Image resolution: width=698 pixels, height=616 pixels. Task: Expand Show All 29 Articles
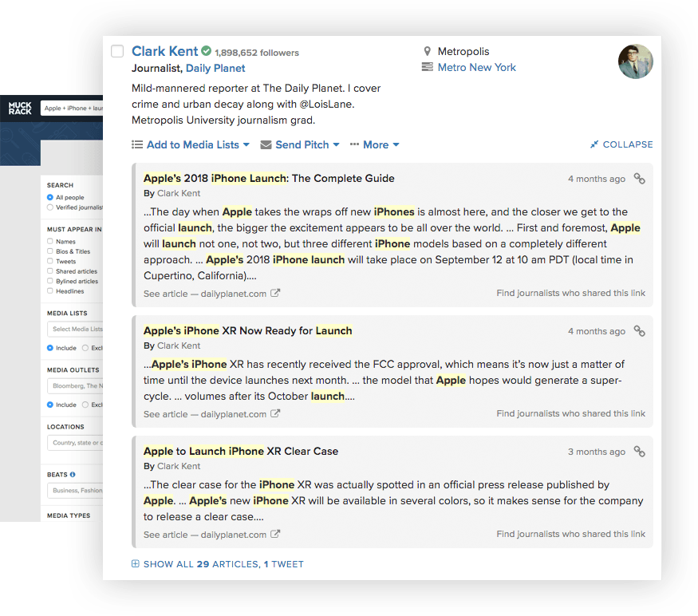pos(217,564)
